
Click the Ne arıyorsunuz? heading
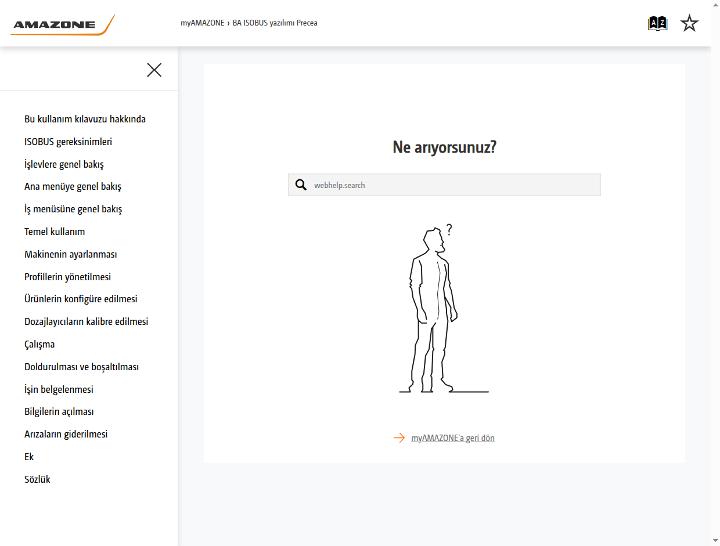(x=444, y=147)
